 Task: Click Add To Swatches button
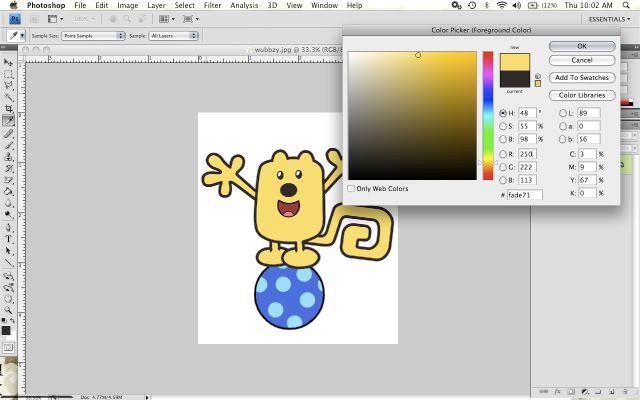pos(582,77)
